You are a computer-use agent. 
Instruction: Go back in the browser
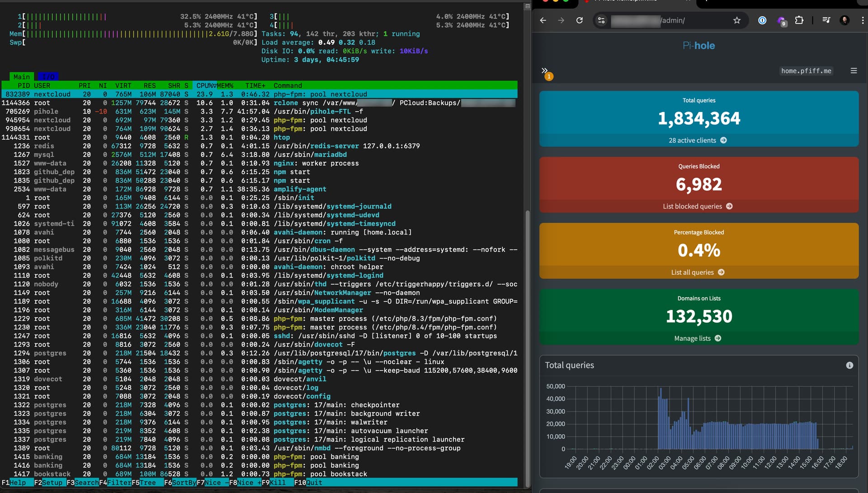point(543,20)
